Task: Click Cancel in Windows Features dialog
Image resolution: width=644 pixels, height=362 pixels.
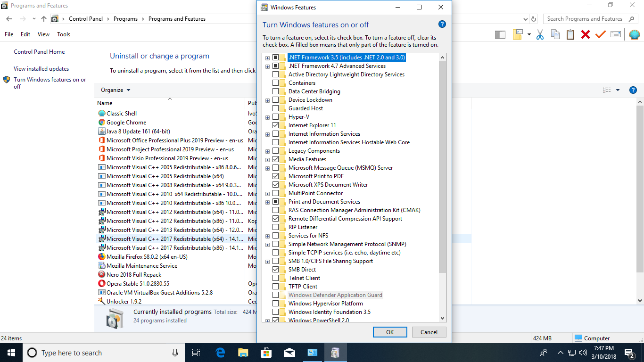Action: (429, 332)
